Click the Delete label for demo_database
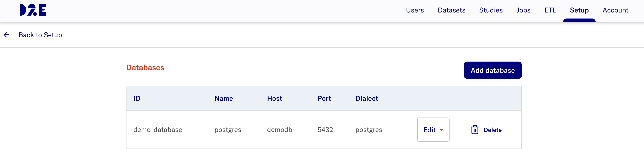The image size is (644, 161). click(492, 130)
